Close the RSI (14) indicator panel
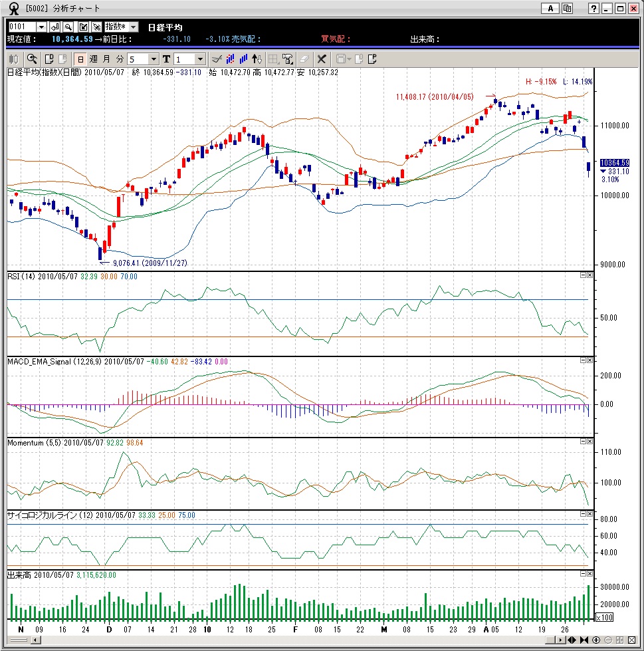Screen dimensions: 644x651 [590, 275]
